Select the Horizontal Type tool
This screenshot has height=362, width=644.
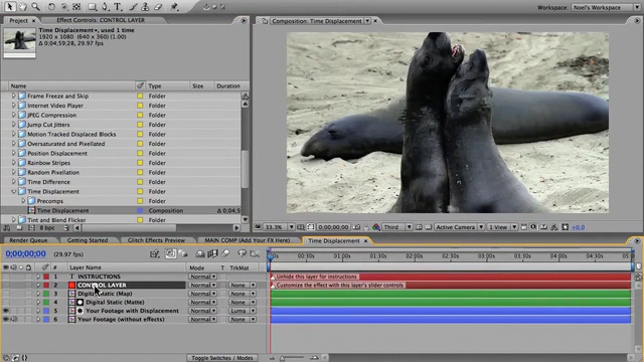pyautogui.click(x=118, y=6)
